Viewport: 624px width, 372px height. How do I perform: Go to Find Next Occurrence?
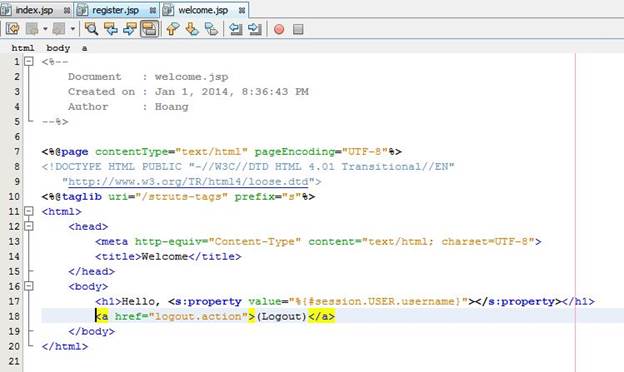click(x=130, y=29)
